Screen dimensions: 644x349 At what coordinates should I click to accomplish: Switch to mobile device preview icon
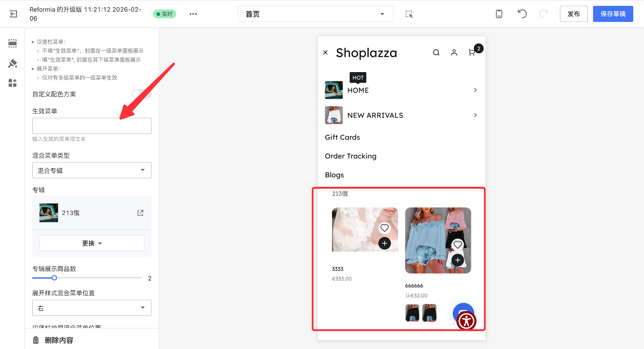(499, 14)
